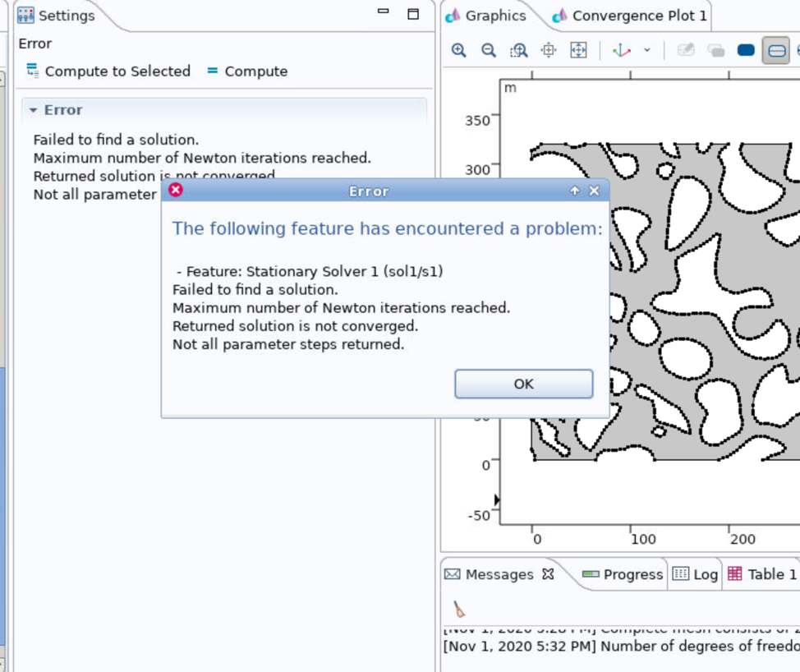Click the solid blue rectangle rendering icon
The width and height of the screenshot is (800, 672).
(x=746, y=51)
